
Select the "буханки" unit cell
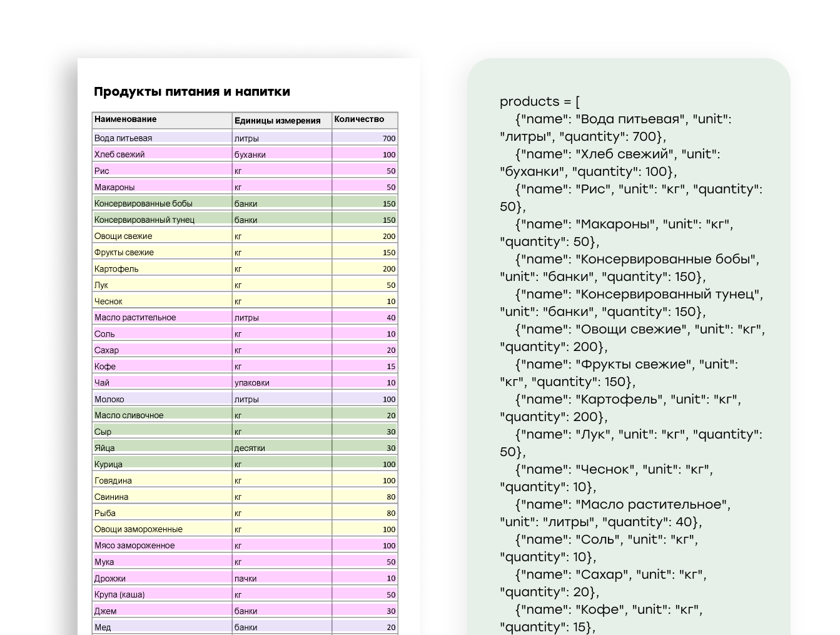pyautogui.click(x=250, y=155)
